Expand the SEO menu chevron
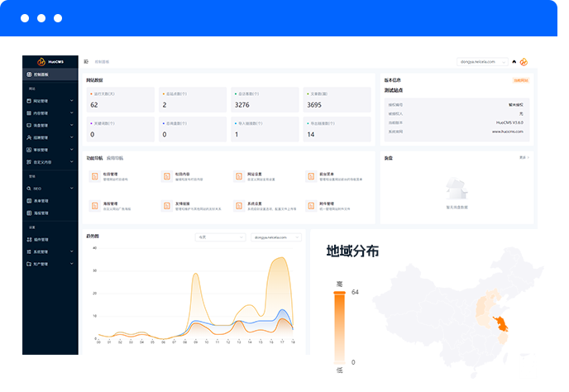569x392 pixels. 71,188
